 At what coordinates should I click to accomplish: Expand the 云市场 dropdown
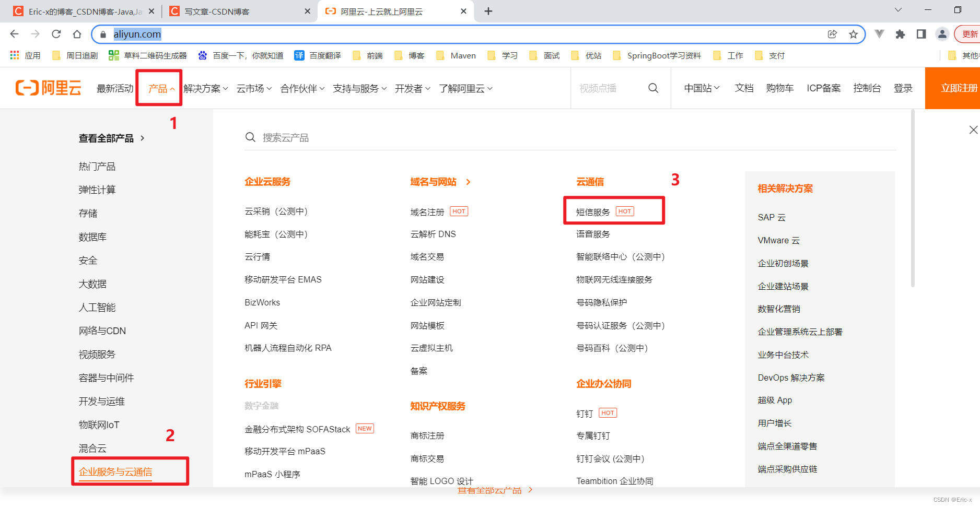coord(254,88)
